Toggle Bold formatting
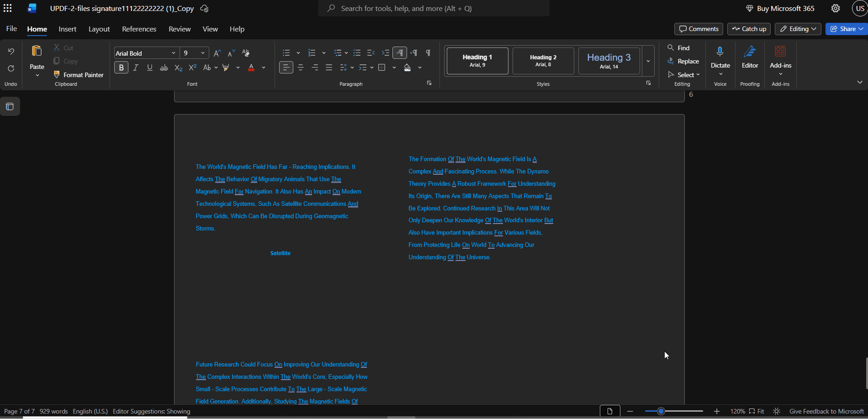The height and width of the screenshot is (419, 868). tap(121, 68)
